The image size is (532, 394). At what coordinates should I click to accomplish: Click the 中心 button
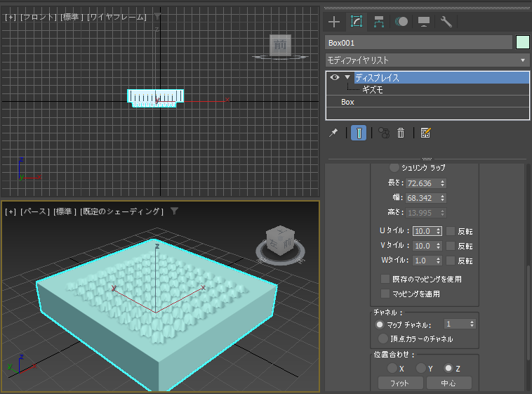click(x=448, y=383)
